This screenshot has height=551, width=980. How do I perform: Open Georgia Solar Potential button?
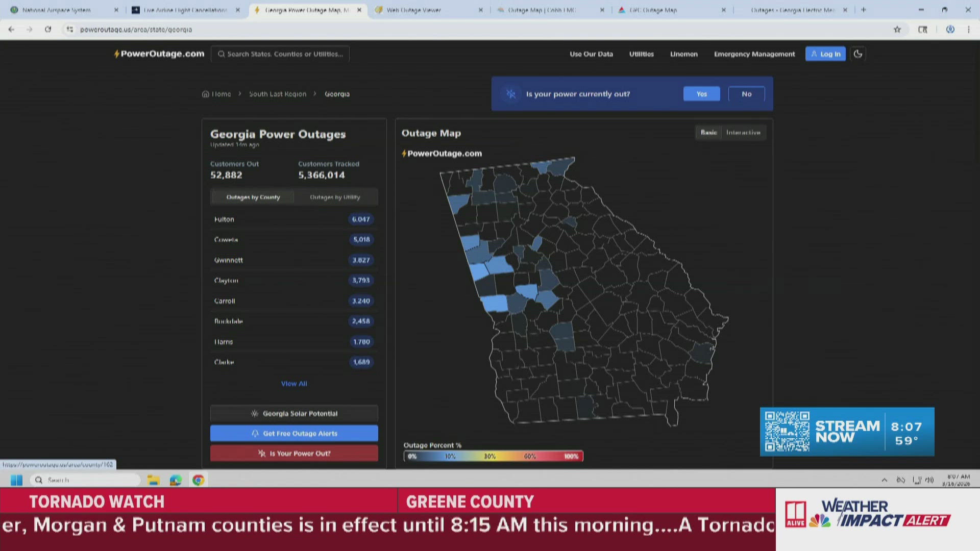pyautogui.click(x=294, y=413)
